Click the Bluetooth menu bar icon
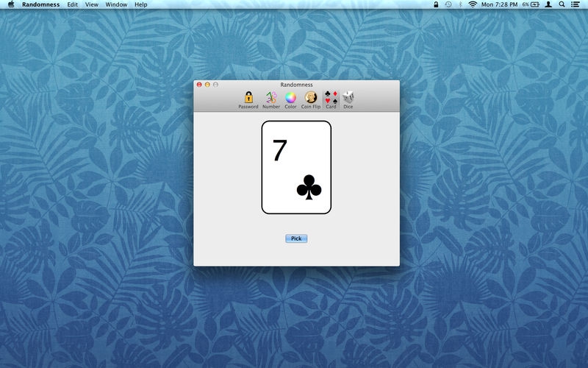 (461, 4)
